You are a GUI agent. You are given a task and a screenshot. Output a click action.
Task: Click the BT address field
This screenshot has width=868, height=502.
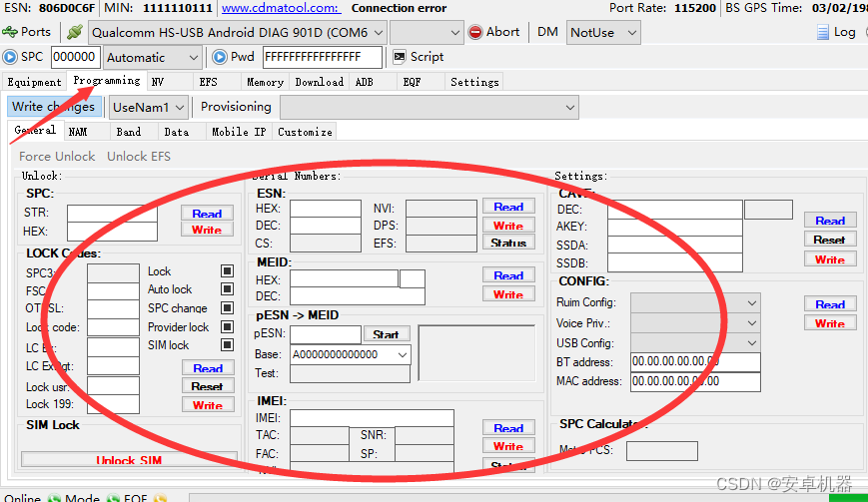pyautogui.click(x=695, y=361)
